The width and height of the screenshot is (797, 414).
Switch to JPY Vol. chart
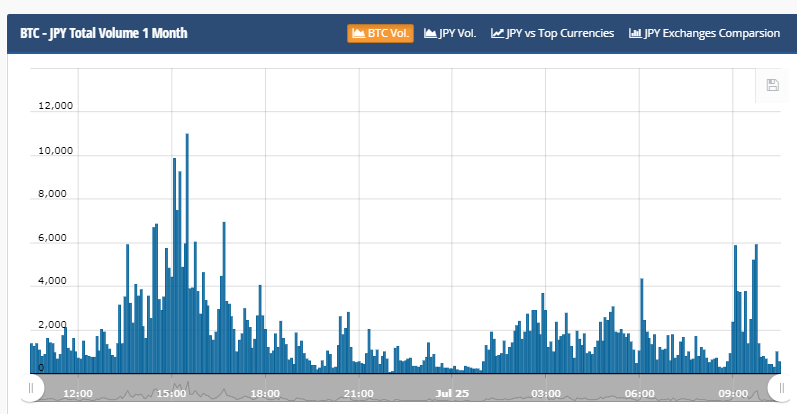click(450, 33)
